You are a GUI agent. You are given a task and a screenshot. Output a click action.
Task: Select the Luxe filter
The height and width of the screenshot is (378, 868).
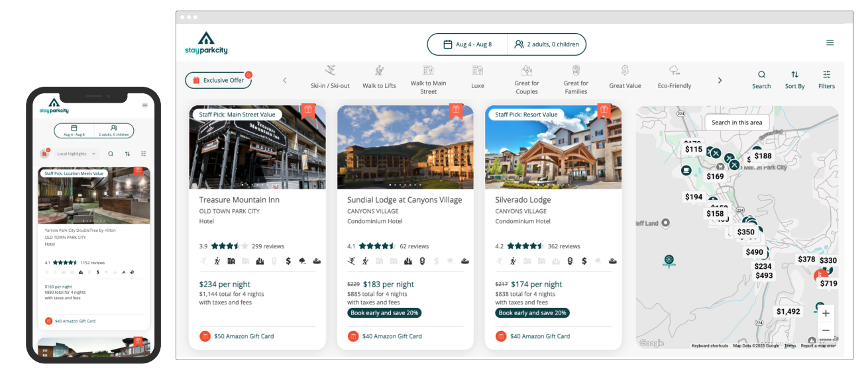[x=478, y=77]
